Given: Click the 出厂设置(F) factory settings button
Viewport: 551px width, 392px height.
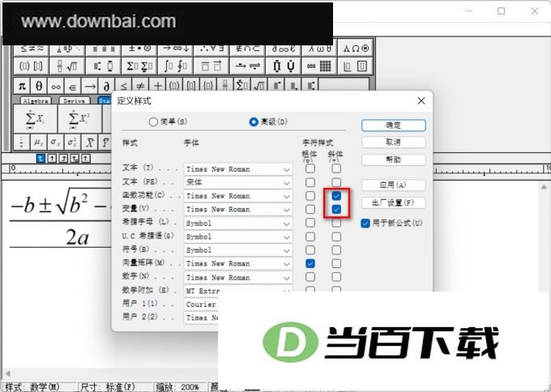Looking at the screenshot, I should coord(393,202).
